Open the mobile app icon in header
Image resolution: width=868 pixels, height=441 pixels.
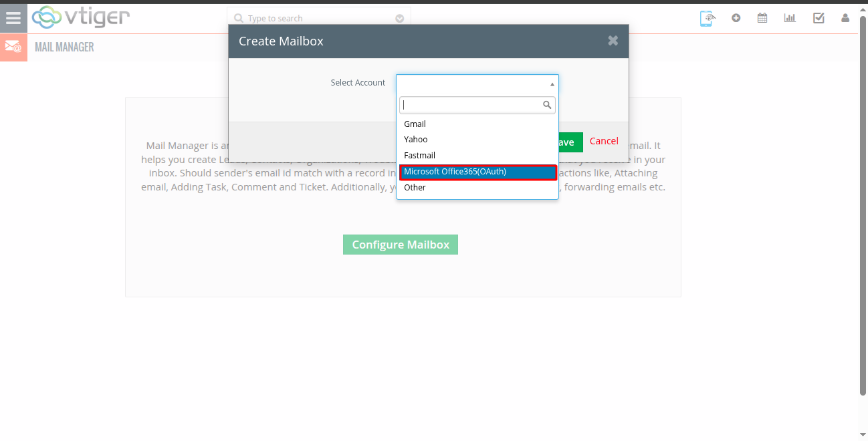[x=707, y=19]
